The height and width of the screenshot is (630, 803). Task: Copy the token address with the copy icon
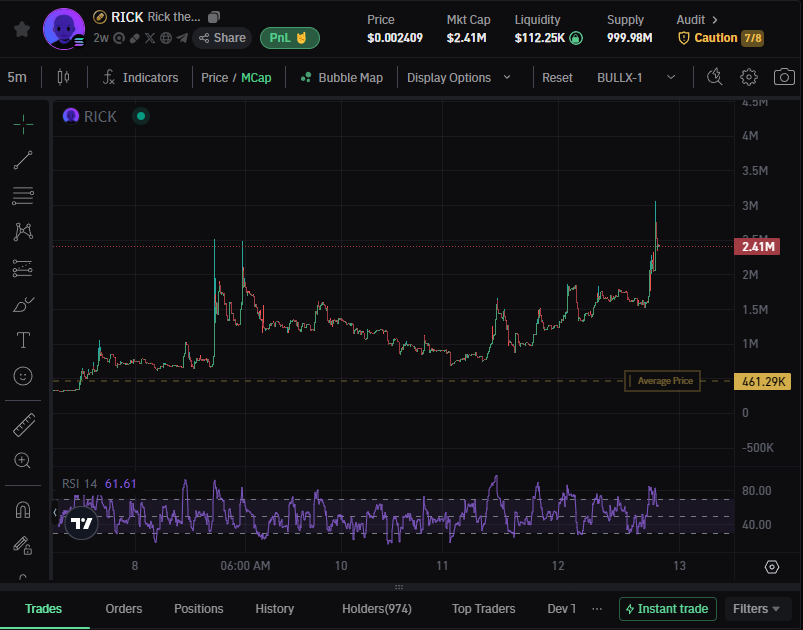click(214, 17)
